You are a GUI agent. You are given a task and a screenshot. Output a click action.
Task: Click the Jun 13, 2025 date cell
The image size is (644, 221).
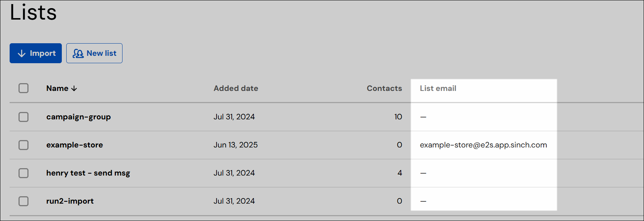pos(235,145)
